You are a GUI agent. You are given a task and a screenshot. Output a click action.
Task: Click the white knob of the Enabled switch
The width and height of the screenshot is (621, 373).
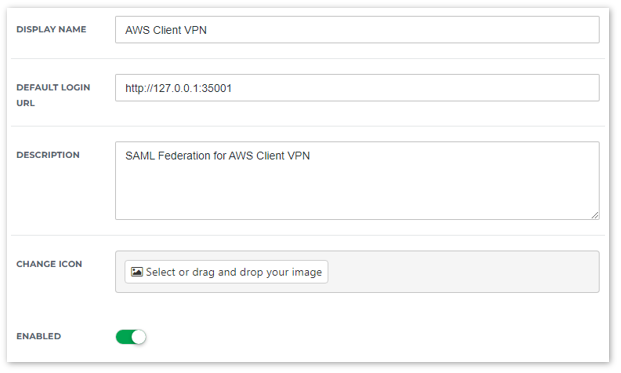coord(139,337)
